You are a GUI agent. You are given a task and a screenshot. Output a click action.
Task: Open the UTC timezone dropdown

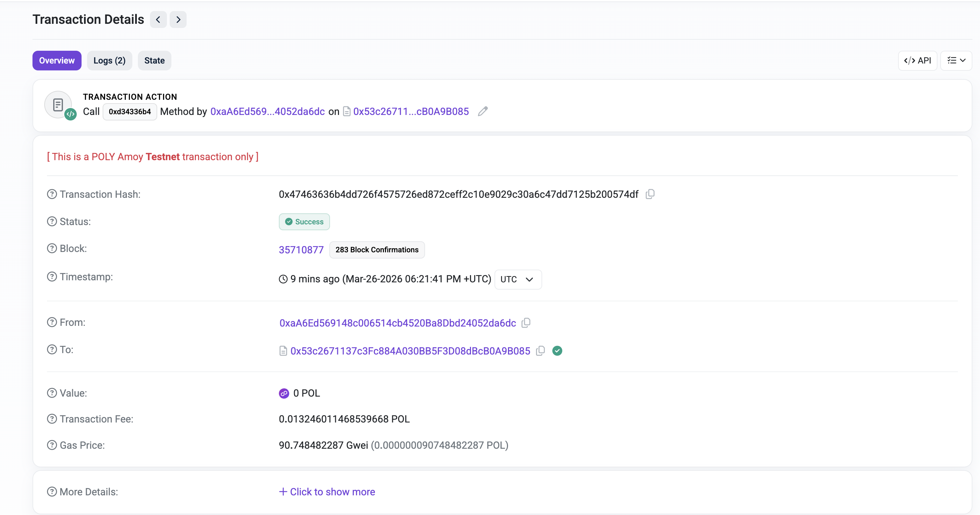tap(518, 279)
